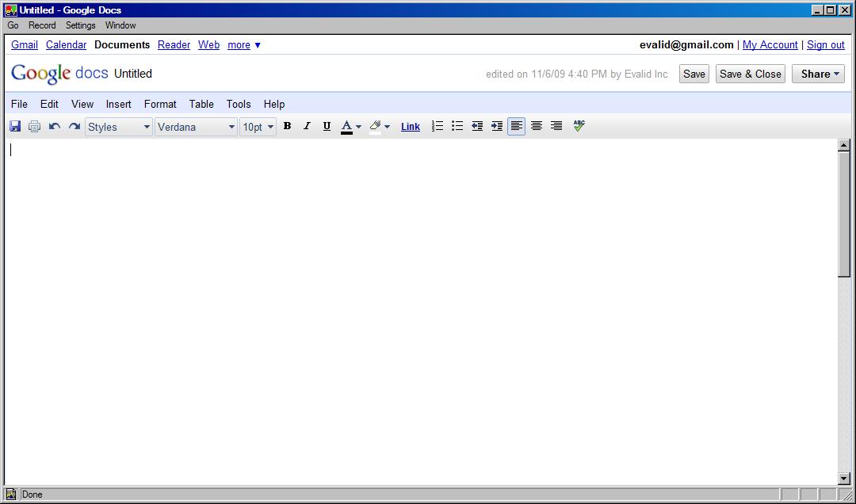Open the Share dropdown button
Screen dimensions: 856x504
point(818,74)
